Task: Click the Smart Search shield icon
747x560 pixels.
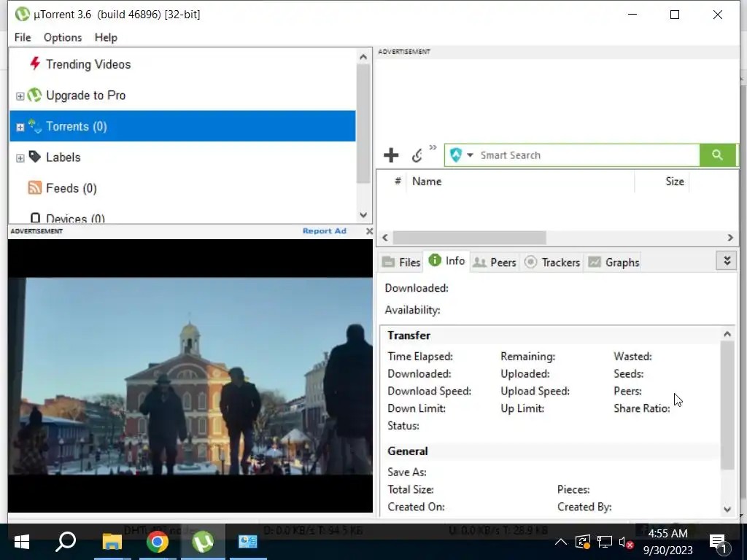Action: tap(456, 155)
